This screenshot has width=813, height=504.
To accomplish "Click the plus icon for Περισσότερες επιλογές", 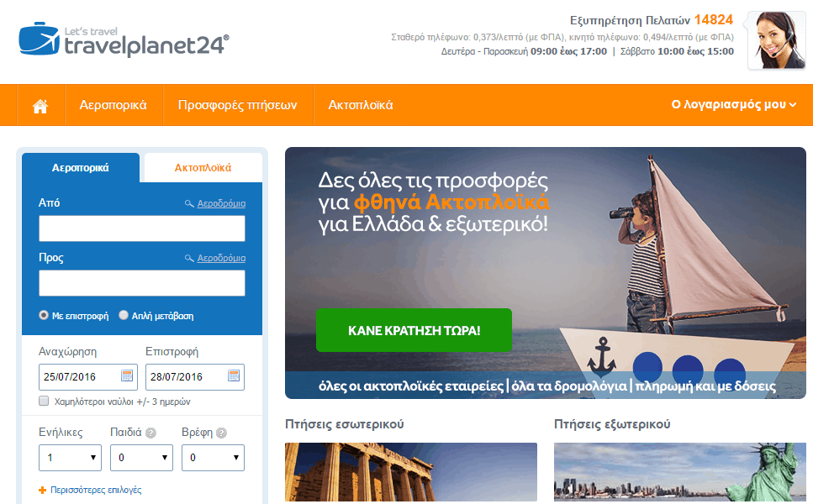I will pyautogui.click(x=43, y=490).
